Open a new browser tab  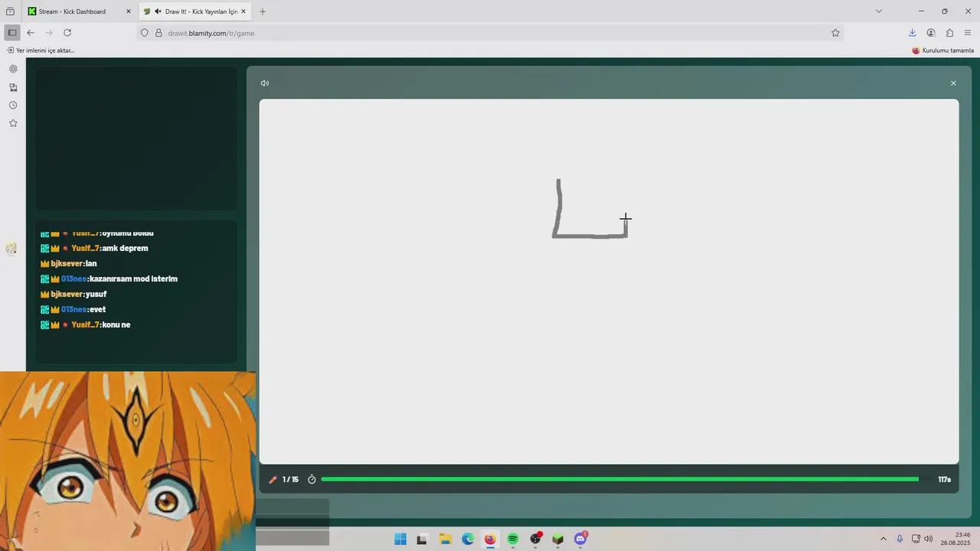tap(263, 11)
